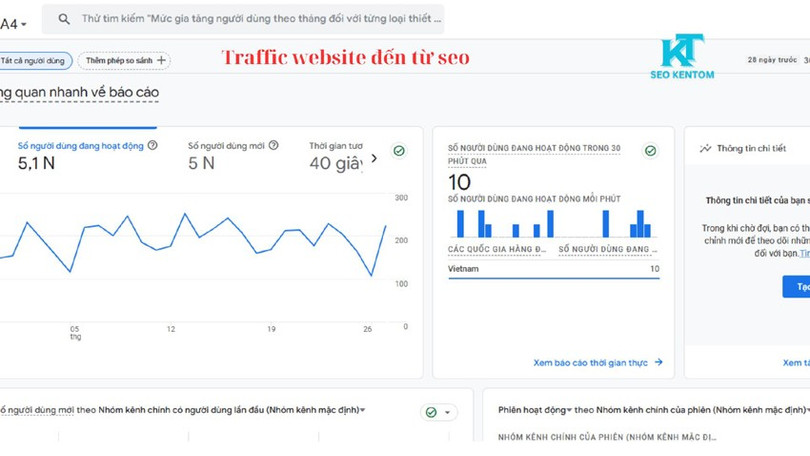Click Thêm phép so sánh button
The height and width of the screenshot is (456, 810).
pyautogui.click(x=125, y=61)
